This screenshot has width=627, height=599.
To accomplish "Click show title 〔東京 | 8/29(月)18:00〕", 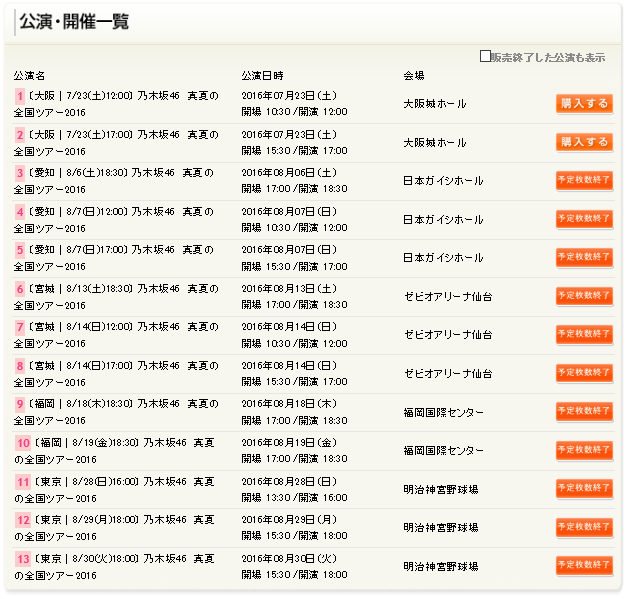I will (x=86, y=520).
